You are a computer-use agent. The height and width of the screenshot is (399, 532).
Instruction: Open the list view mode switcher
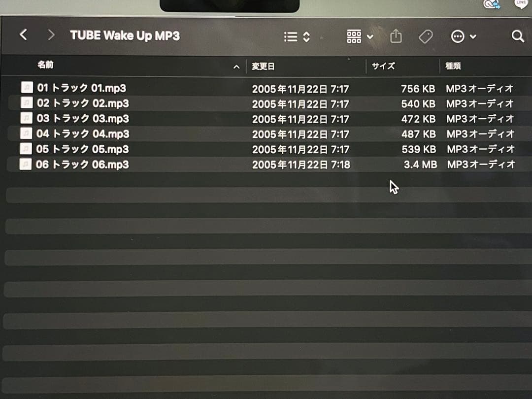[x=297, y=37]
